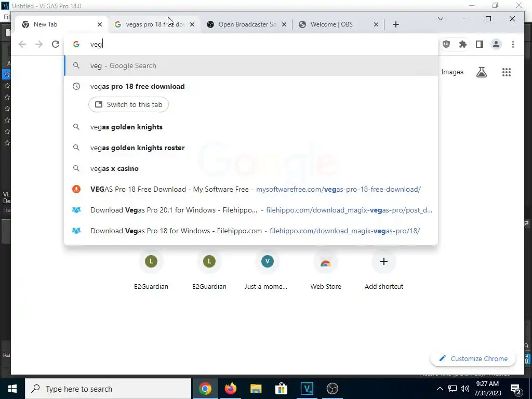Viewport: 532px width, 399px height.
Task: Click 'Switch to this tab' button
Action: 129,104
